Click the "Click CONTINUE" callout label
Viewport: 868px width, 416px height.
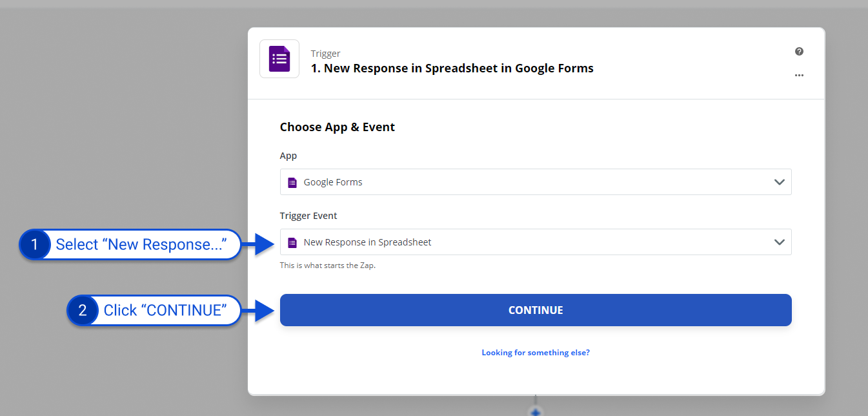click(165, 311)
